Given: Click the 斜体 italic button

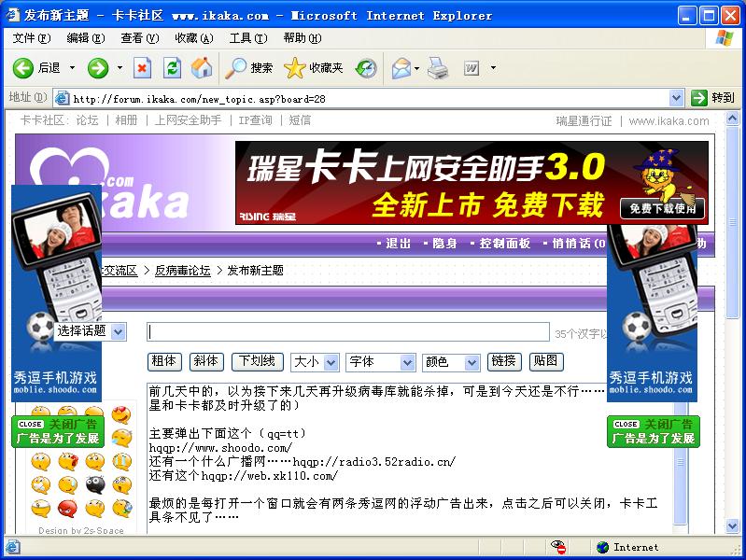Looking at the screenshot, I should [x=206, y=361].
